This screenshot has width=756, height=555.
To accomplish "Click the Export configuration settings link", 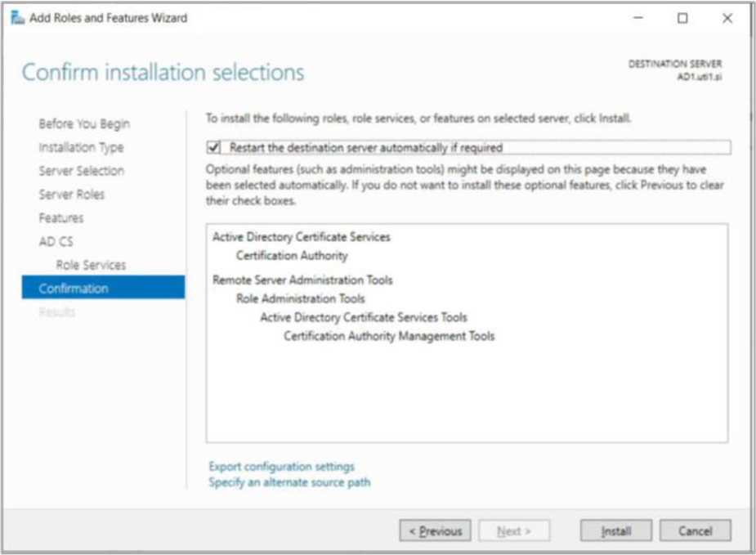I will [x=281, y=467].
